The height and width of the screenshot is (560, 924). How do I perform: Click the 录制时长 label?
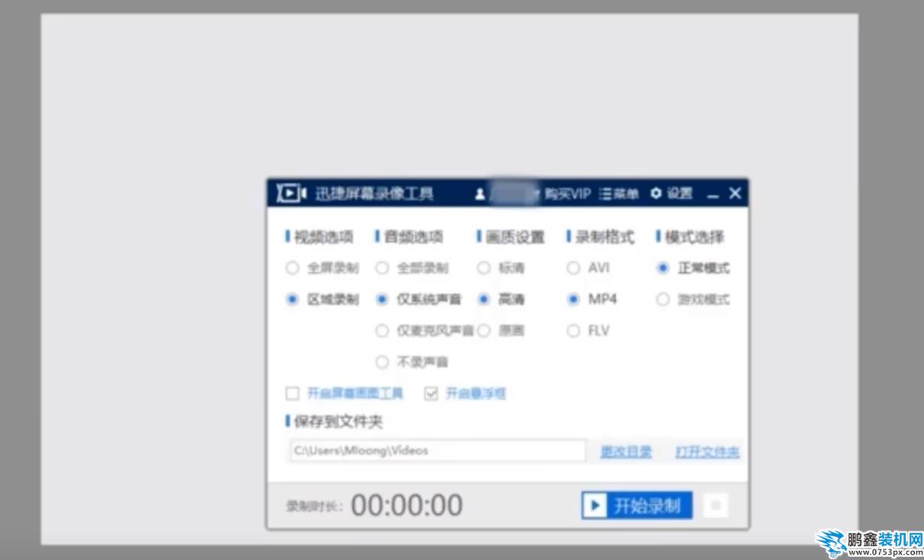315,506
